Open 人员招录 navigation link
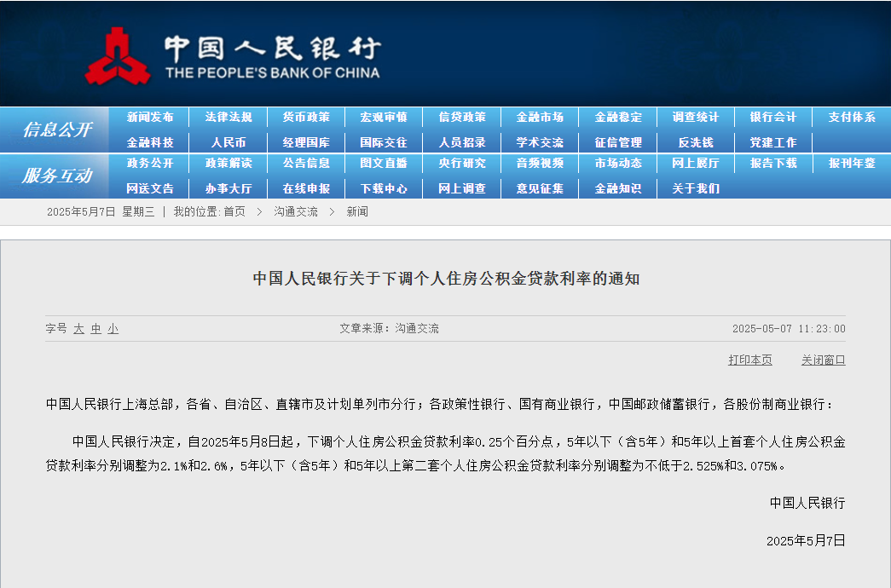Screen dimensions: 891x588 (x=462, y=142)
